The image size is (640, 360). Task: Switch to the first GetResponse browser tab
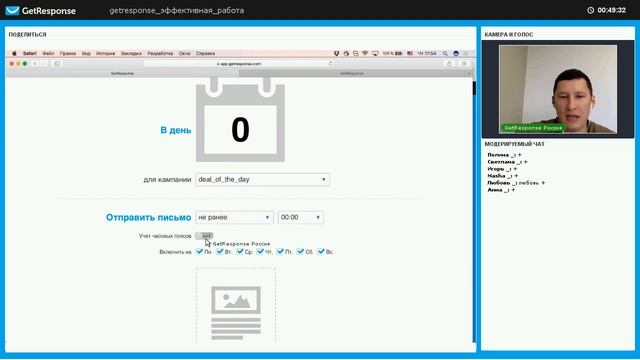(x=122, y=73)
